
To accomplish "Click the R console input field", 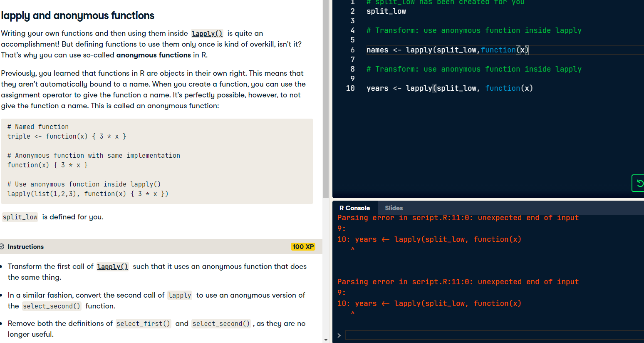I will (495, 336).
